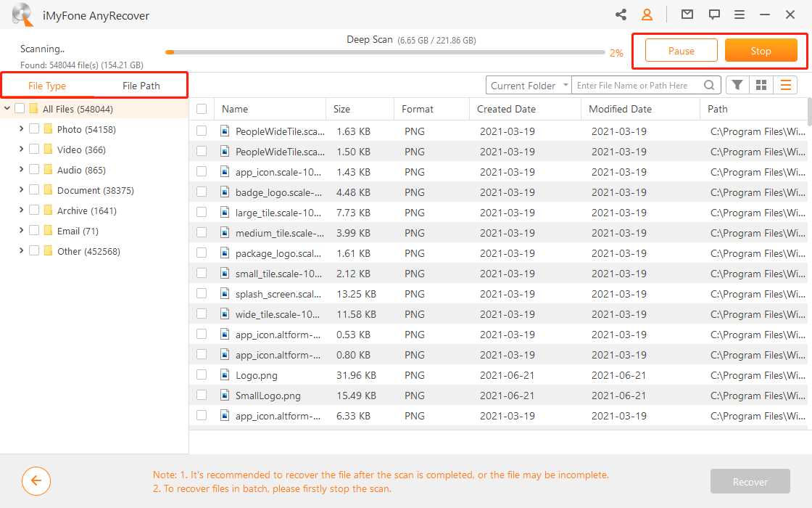Screen dimensions: 812x508
Task: Go back with the orange arrow button
Action: [x=36, y=481]
